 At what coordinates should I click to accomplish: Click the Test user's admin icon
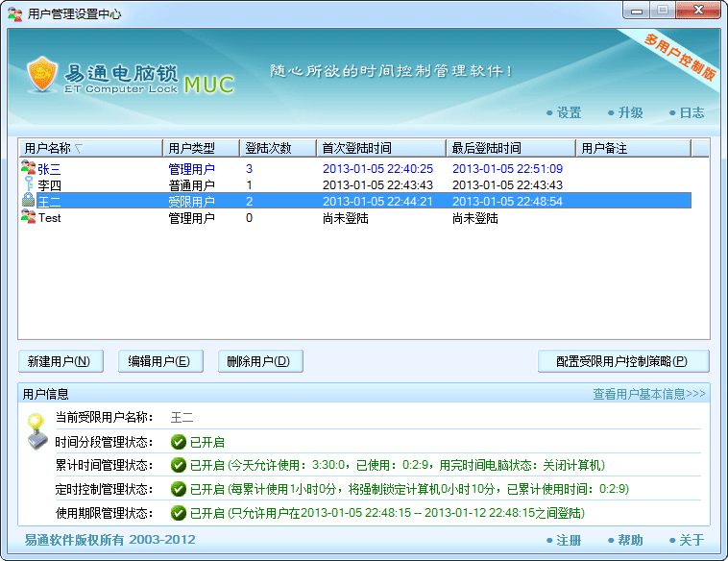point(28,218)
